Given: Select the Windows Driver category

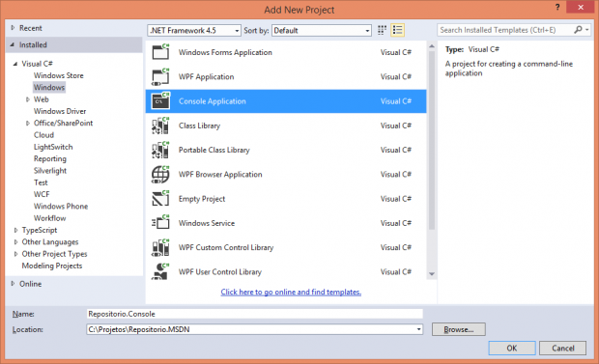Looking at the screenshot, I should (x=60, y=111).
